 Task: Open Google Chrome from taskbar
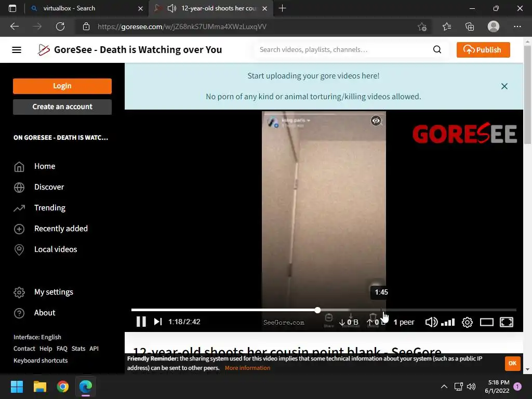[63, 387]
